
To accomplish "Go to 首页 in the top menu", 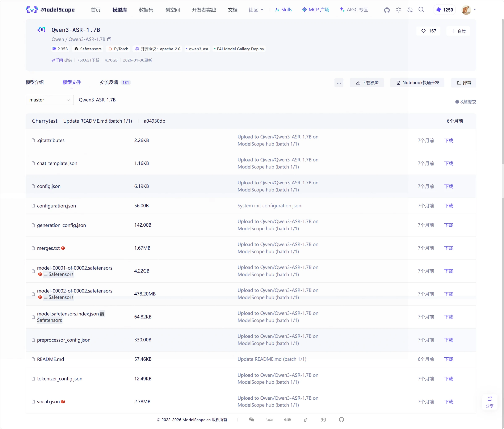I will [96, 10].
